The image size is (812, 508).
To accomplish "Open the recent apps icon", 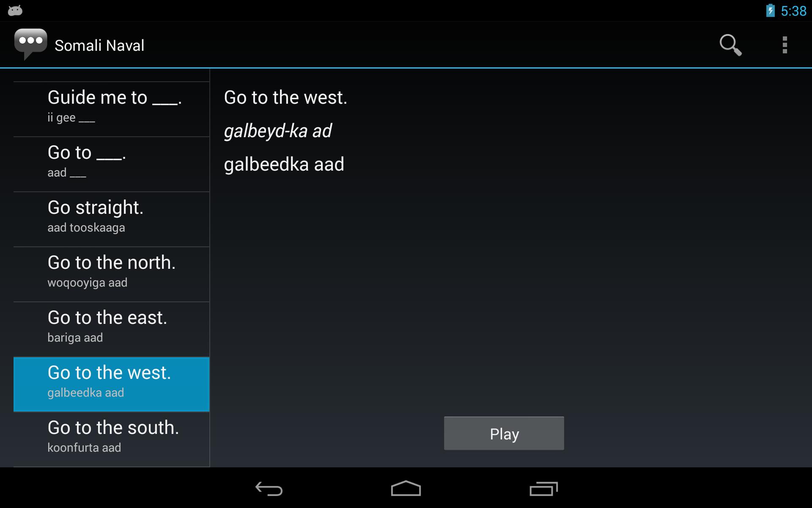I will coord(543,489).
